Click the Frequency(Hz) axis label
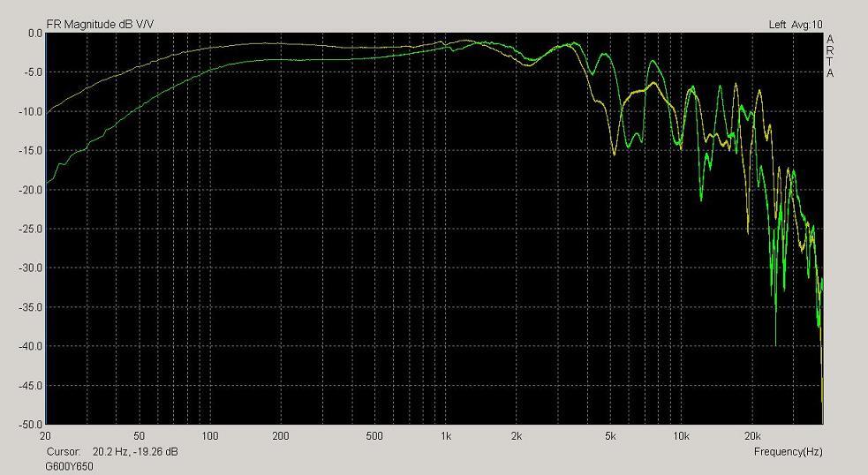The image size is (868, 475). 788,451
